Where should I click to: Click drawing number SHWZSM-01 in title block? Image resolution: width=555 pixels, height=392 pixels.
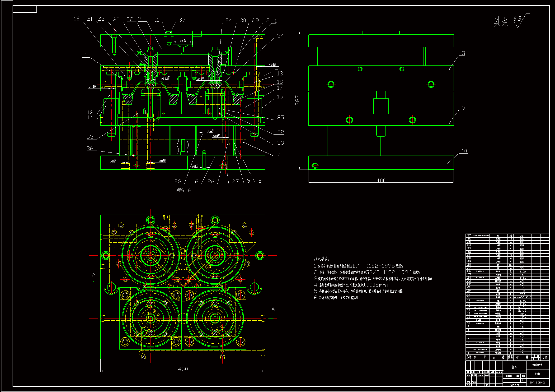537,383
